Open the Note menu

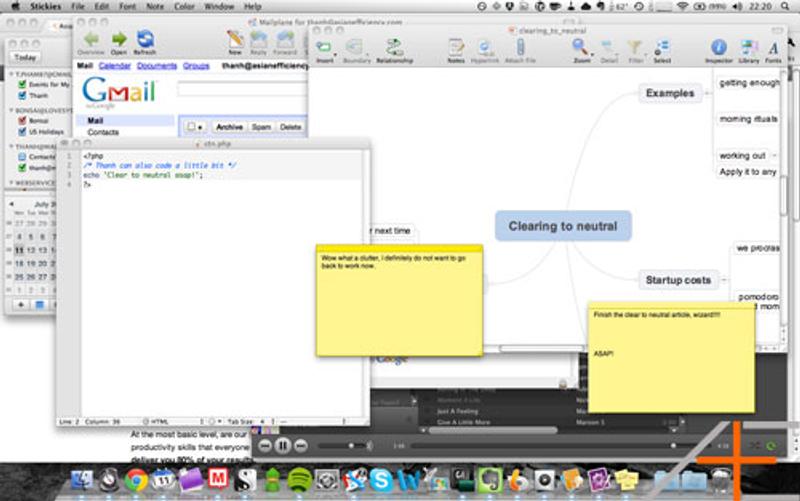[155, 7]
